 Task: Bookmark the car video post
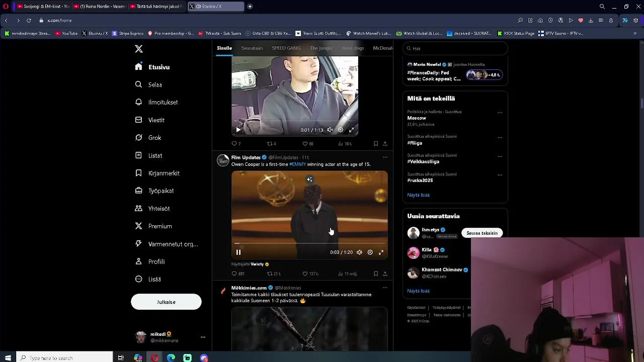pos(376,144)
